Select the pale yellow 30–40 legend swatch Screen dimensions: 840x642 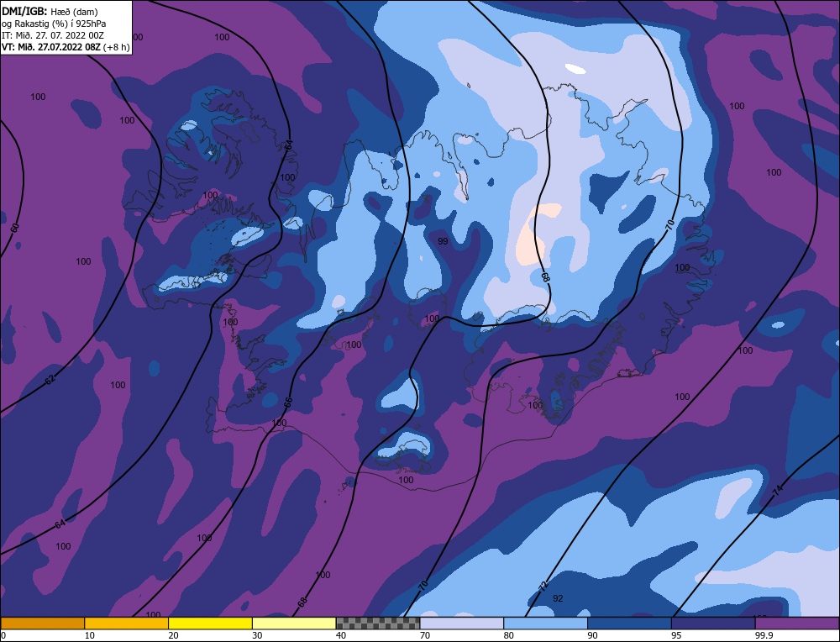[x=294, y=623]
